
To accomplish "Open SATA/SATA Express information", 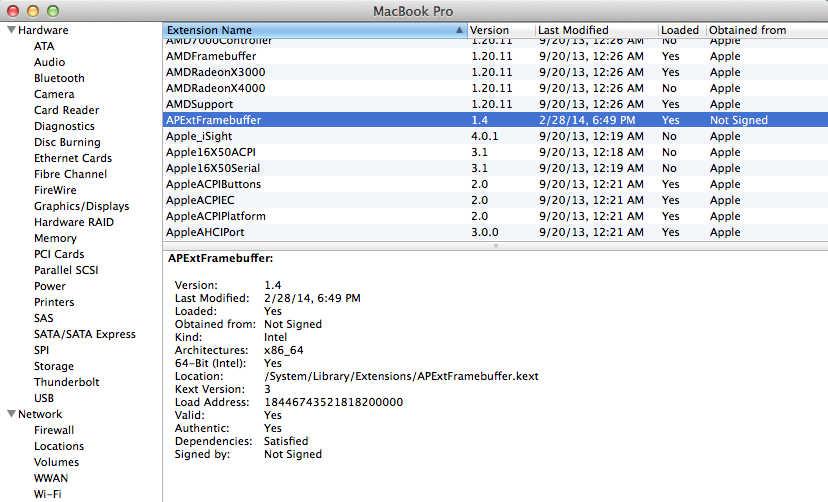I will click(84, 334).
